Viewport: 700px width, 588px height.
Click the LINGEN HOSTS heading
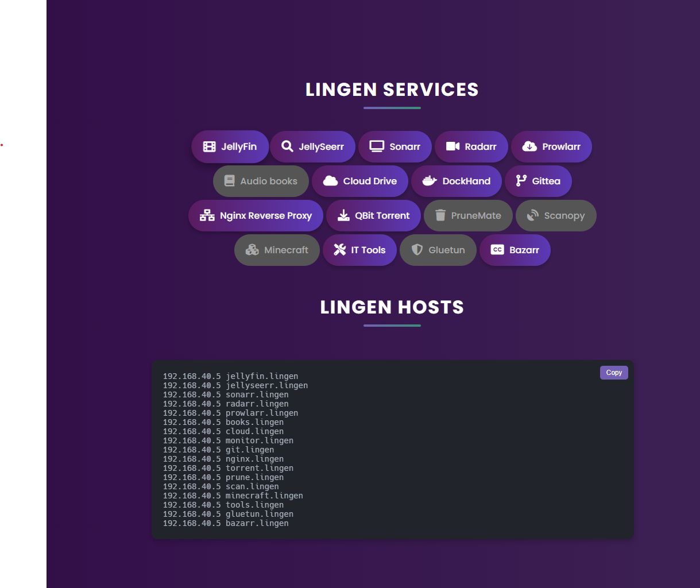(392, 307)
